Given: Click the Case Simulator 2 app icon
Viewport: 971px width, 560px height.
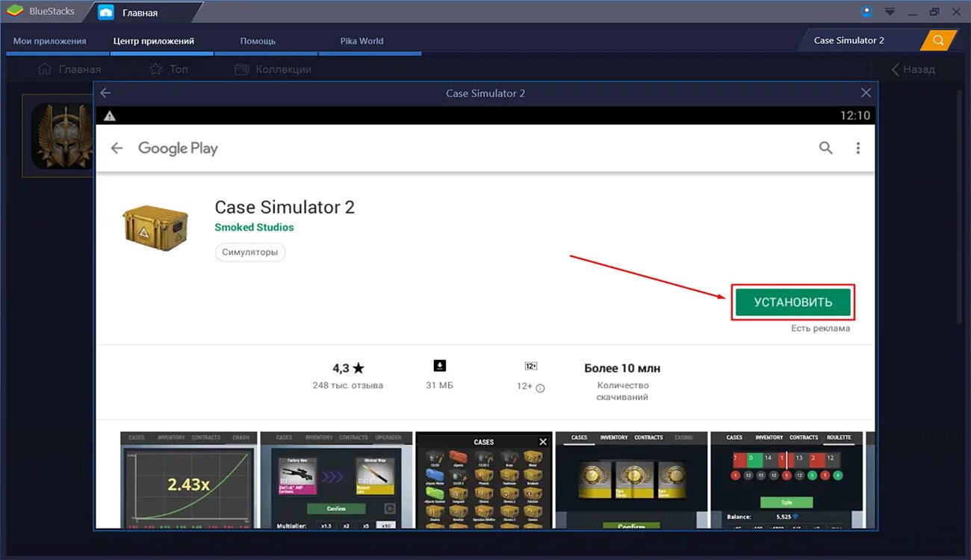Looking at the screenshot, I should pos(154,227).
